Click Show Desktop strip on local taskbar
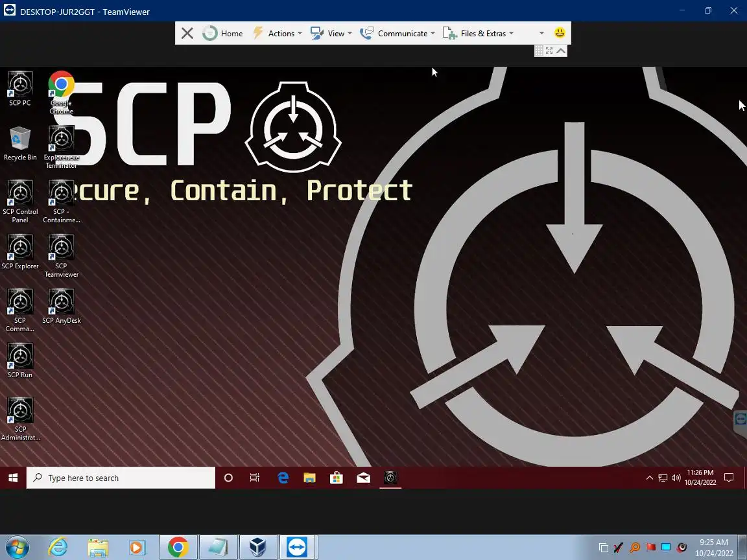The width and height of the screenshot is (747, 560). click(744, 547)
